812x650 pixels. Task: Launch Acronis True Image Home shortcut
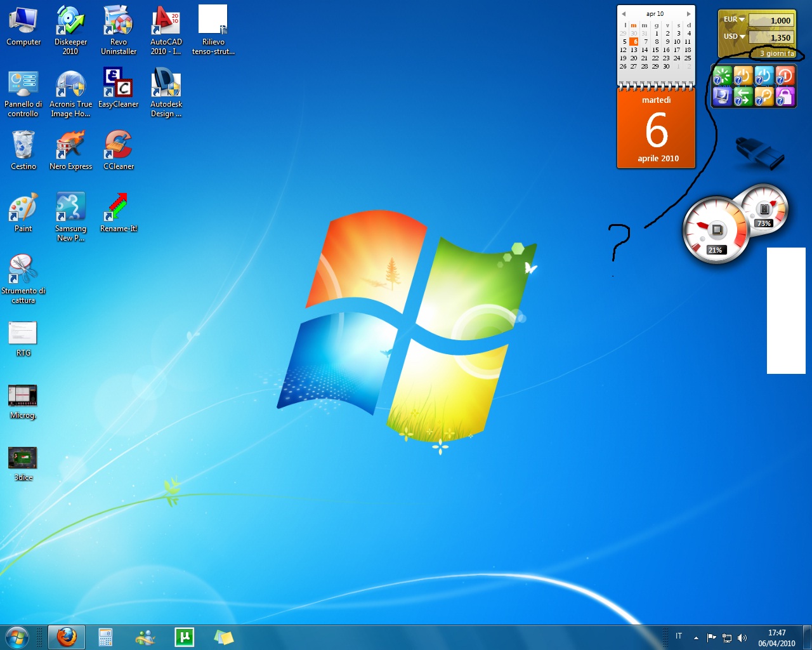(x=70, y=94)
